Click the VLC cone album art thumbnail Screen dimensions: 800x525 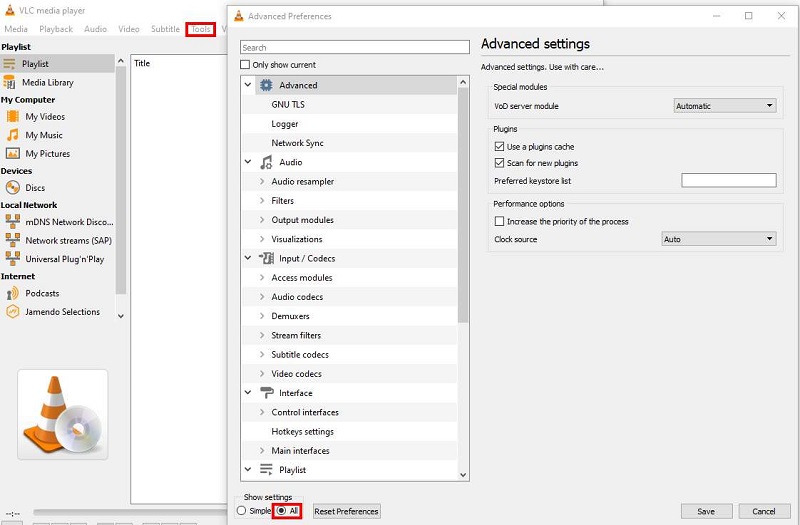point(63,414)
